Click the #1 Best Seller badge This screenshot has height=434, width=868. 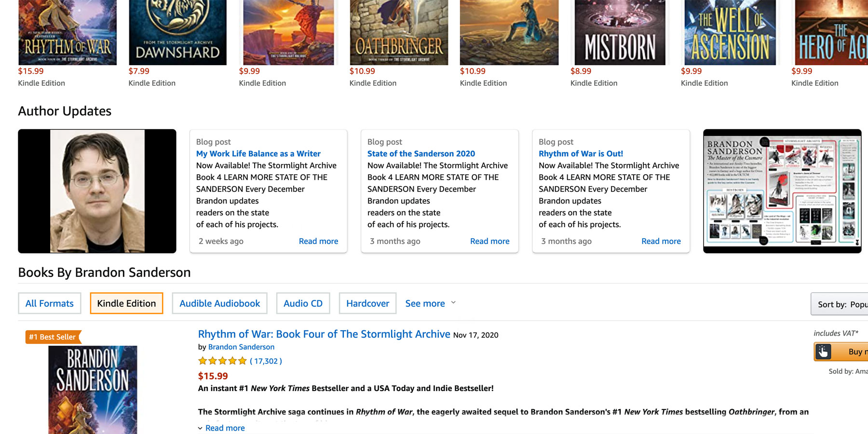coord(52,337)
